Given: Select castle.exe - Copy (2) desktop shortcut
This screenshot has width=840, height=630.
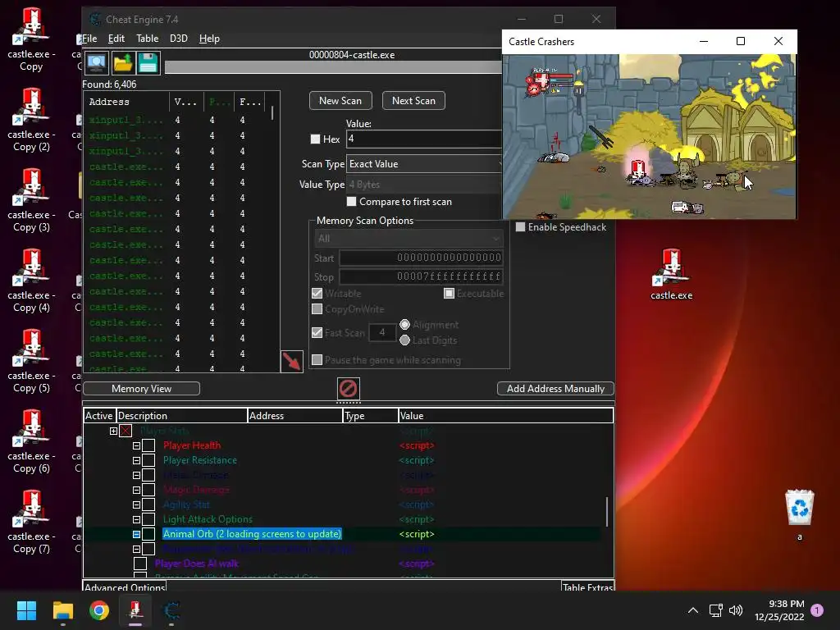Looking at the screenshot, I should (x=31, y=121).
